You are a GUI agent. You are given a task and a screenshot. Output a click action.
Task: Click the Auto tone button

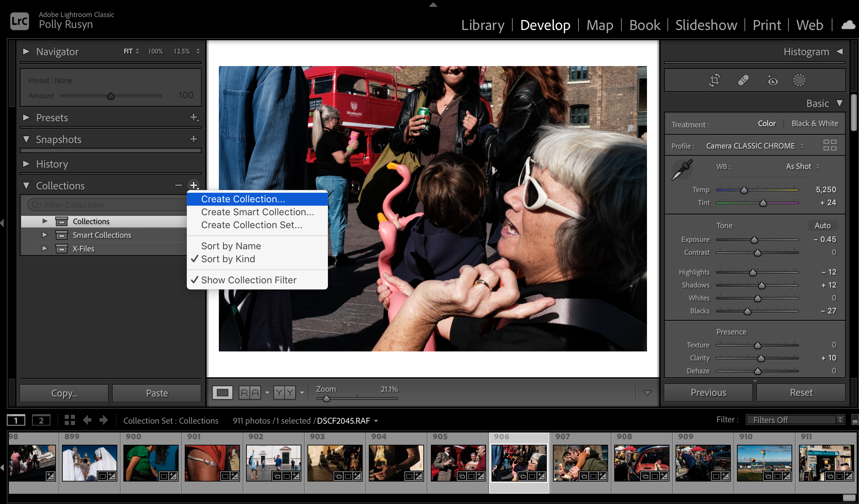[822, 226]
